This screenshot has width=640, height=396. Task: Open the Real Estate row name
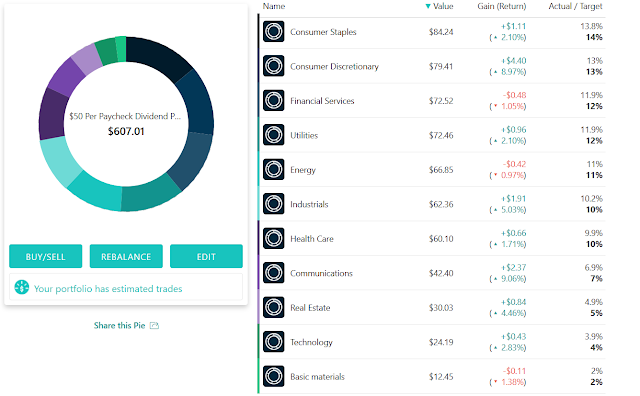coord(310,308)
